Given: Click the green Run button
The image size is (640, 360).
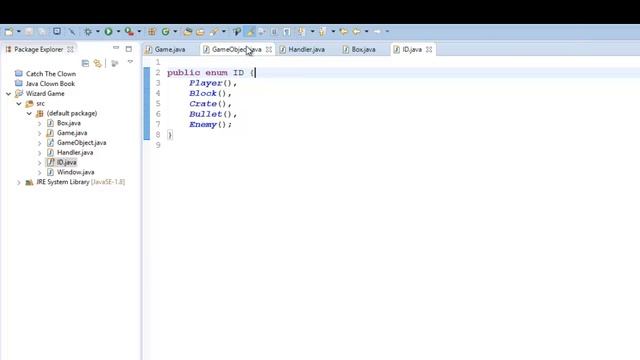Looking at the screenshot, I should pyautogui.click(x=108, y=31).
